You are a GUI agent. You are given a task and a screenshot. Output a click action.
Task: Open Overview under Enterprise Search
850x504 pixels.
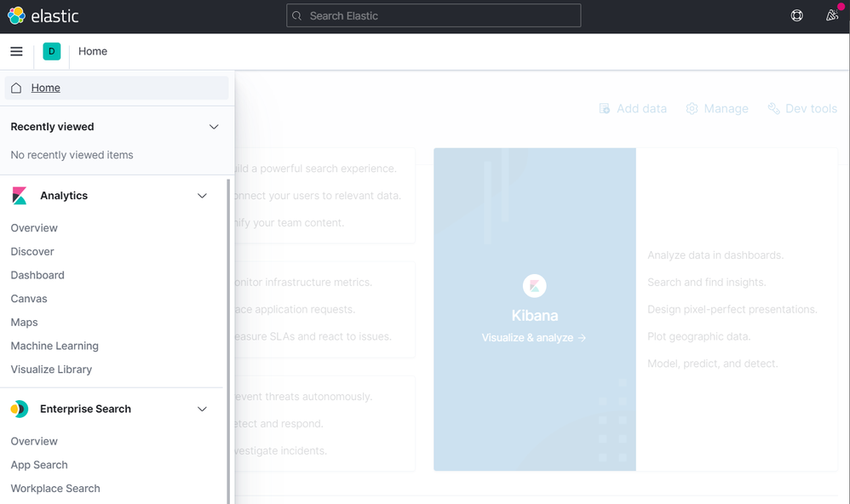coord(34,442)
